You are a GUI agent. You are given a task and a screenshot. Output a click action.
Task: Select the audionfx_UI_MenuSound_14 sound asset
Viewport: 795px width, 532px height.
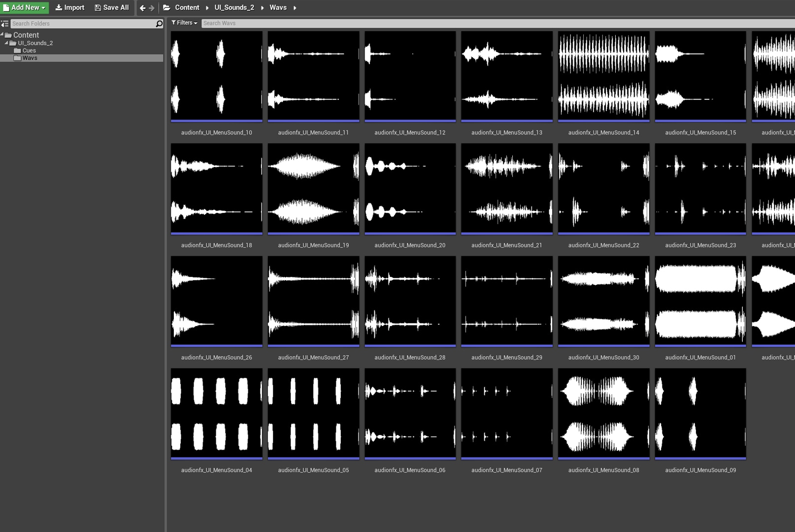pyautogui.click(x=603, y=75)
